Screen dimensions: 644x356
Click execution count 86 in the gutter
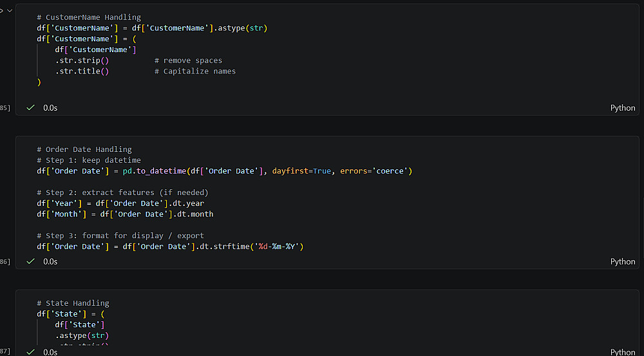[5, 262]
